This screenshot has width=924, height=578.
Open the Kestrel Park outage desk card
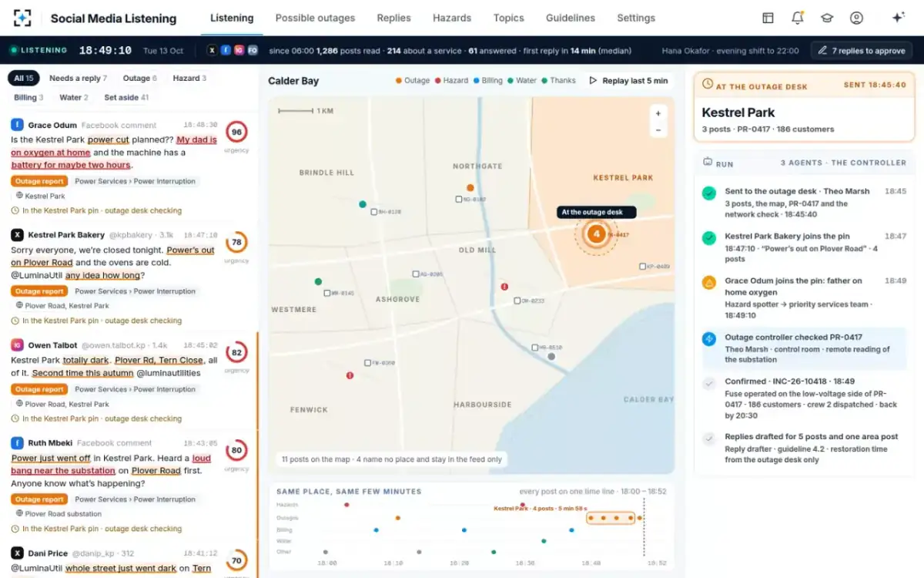coord(805,108)
